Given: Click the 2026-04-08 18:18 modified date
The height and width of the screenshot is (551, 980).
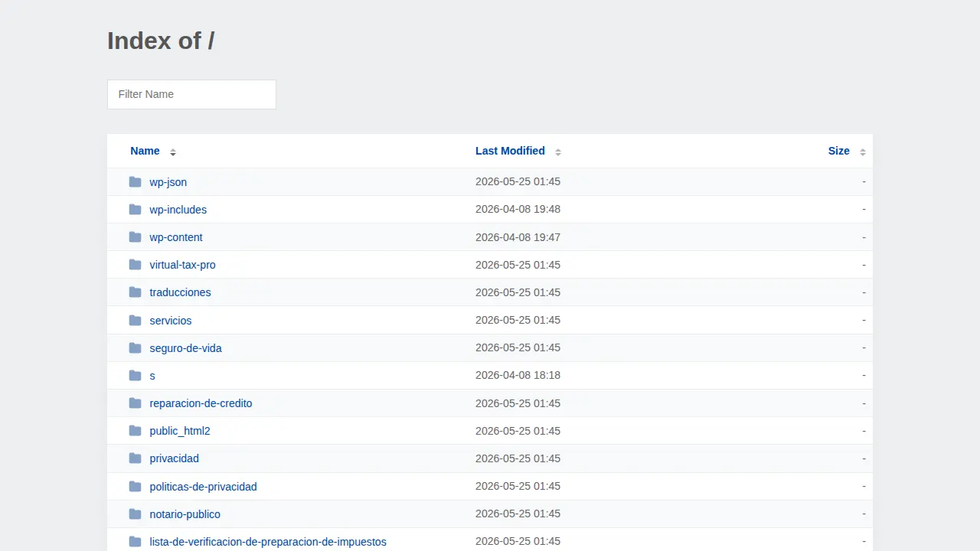Looking at the screenshot, I should click(518, 375).
